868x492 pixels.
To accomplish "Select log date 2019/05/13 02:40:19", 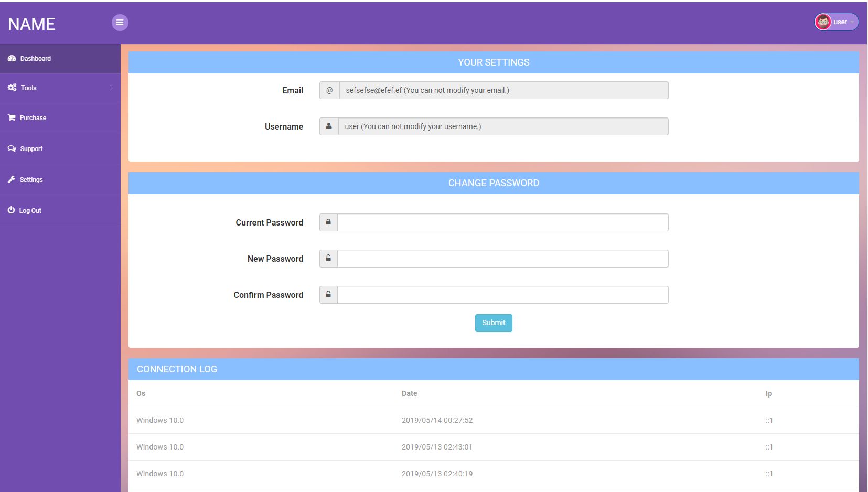I will coord(437,474).
